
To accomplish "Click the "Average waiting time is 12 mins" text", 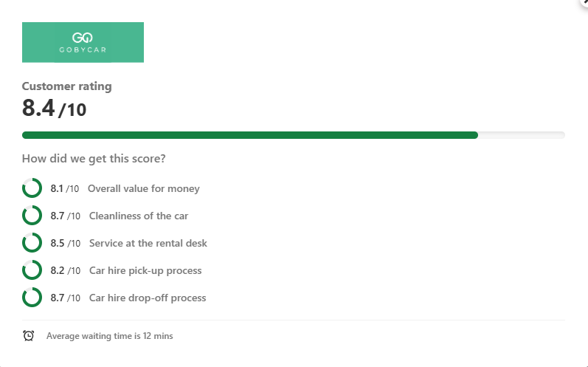I will 109,336.
